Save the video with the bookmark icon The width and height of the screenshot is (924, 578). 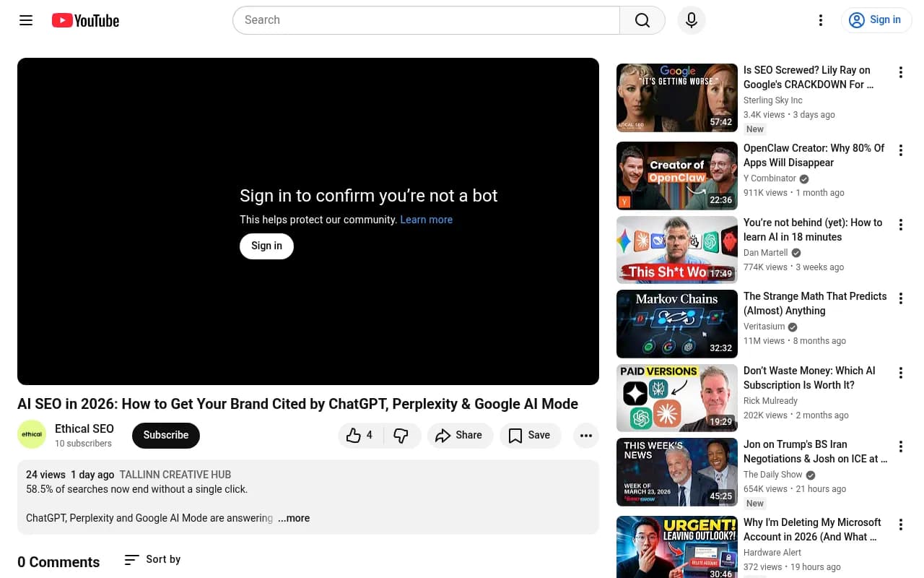[x=530, y=435]
